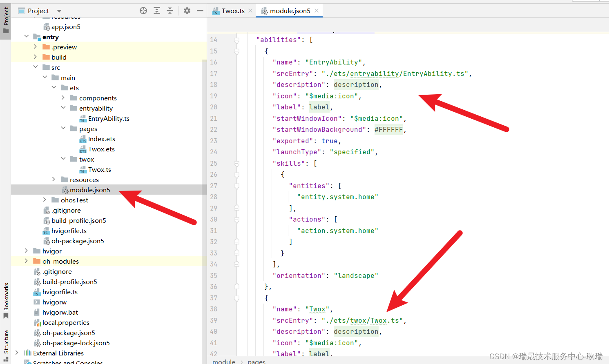Select app.json5 file in the tree

click(66, 27)
